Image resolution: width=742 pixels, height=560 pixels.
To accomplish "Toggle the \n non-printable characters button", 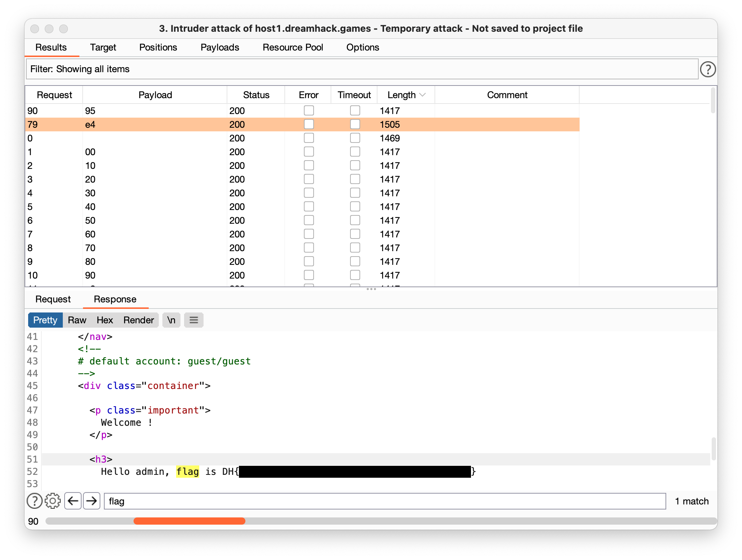I will click(x=171, y=320).
